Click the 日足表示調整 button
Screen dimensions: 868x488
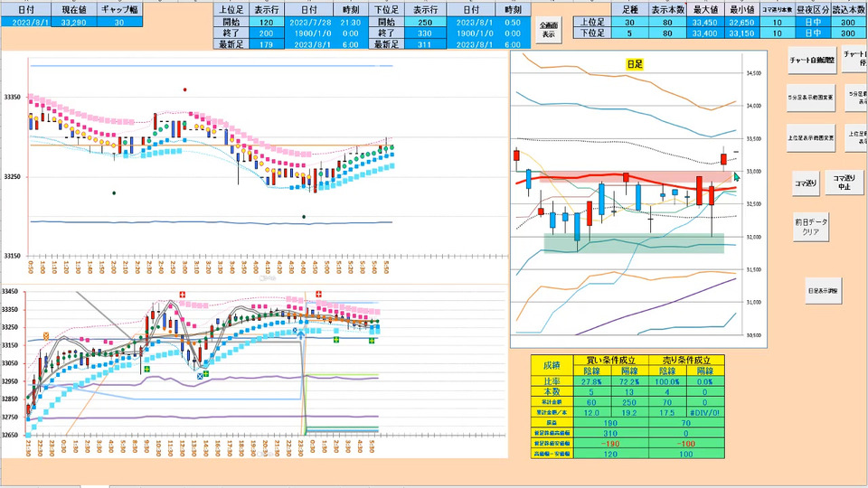(823, 290)
